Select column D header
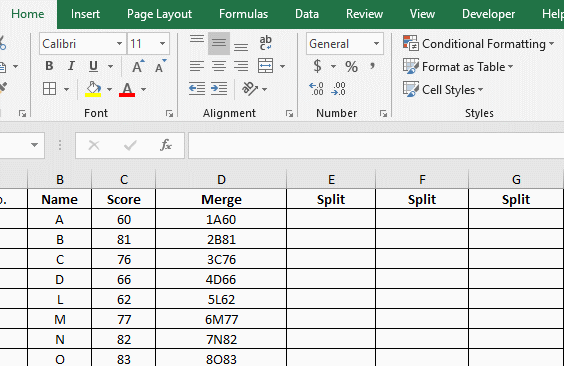564x366 pixels. tap(221, 179)
